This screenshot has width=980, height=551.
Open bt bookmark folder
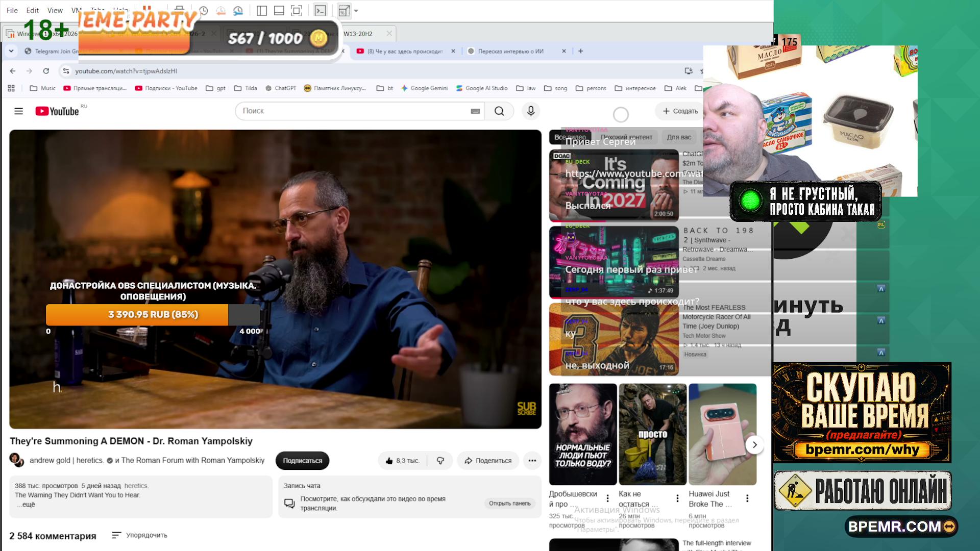click(385, 88)
